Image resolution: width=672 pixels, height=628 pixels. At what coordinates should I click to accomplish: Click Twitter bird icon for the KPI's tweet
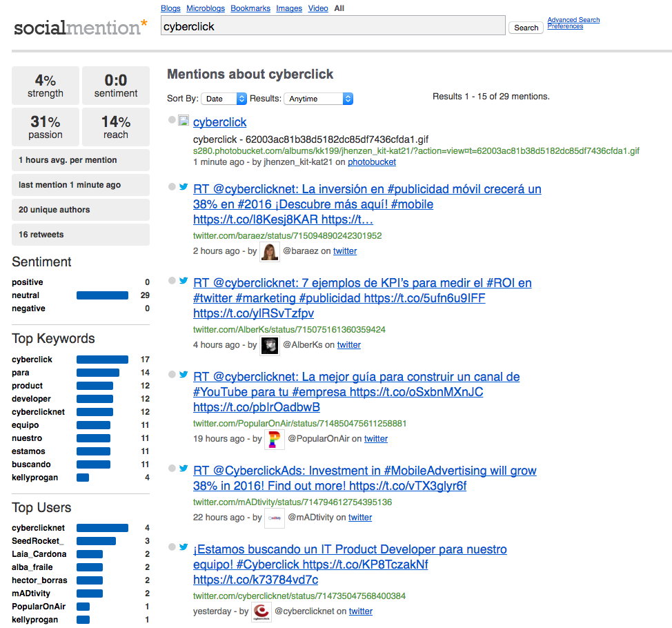(184, 280)
